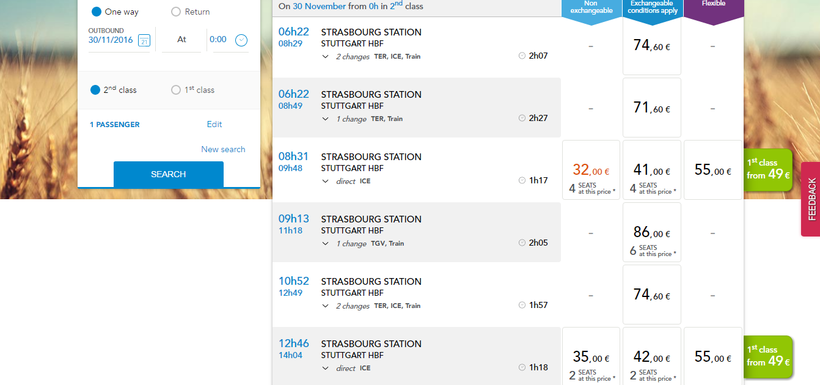Expand the 08h31 direct ICE details
The image size is (820, 385).
[325, 181]
